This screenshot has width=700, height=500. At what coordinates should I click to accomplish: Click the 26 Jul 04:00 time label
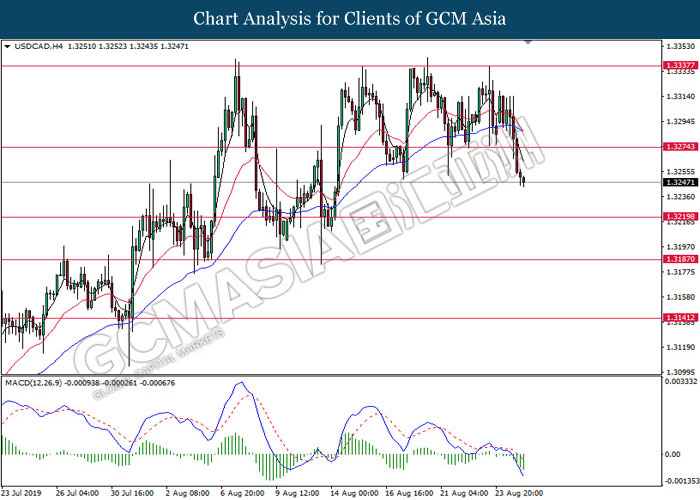click(77, 493)
